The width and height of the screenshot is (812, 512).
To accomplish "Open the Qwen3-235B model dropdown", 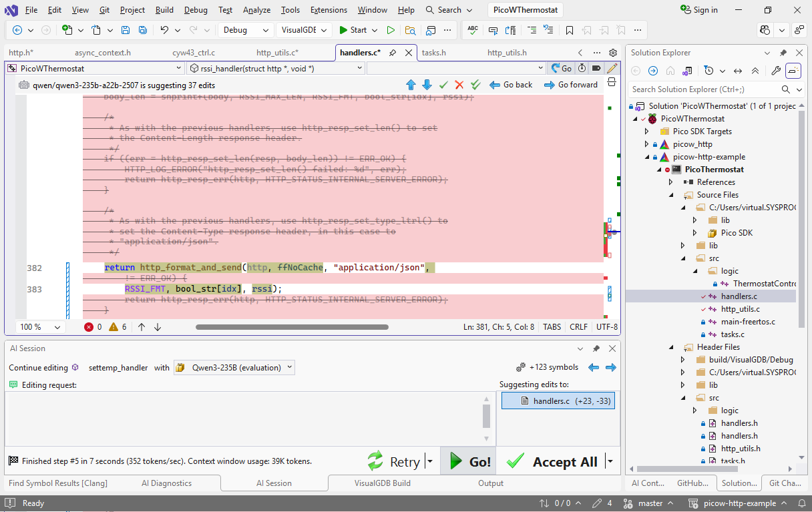I will point(234,367).
